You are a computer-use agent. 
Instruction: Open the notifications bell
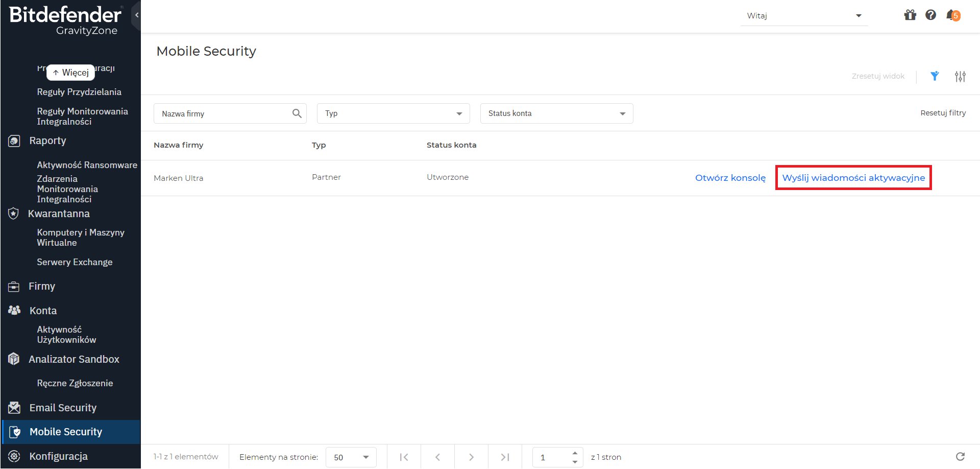(953, 15)
